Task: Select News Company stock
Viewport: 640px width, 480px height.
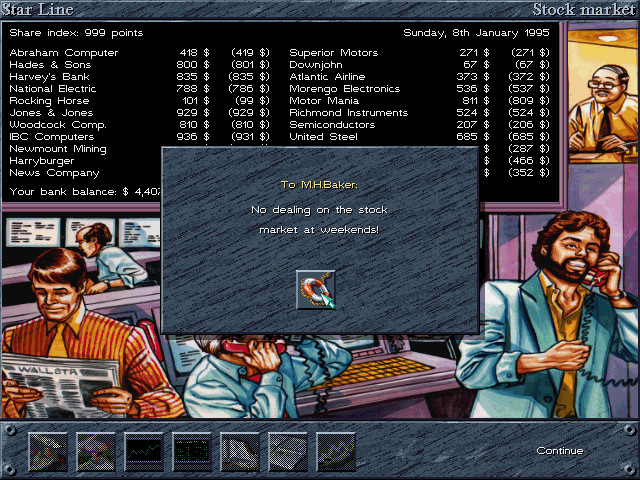Action: [x=54, y=173]
